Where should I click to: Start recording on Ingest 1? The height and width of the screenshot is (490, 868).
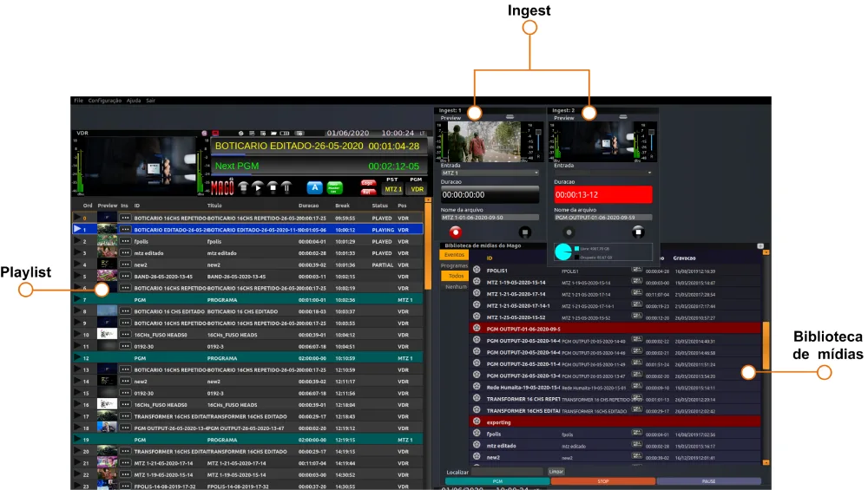(456, 232)
